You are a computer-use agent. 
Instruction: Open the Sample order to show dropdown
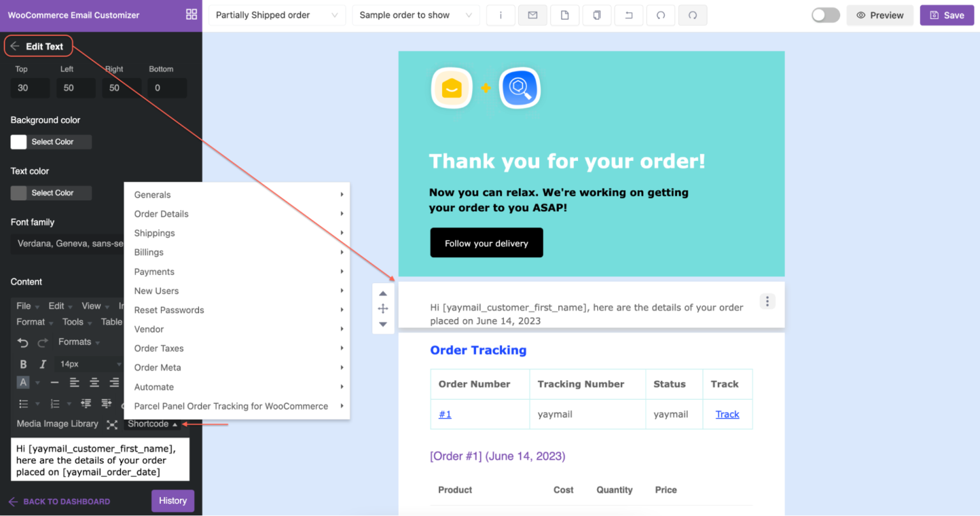coord(415,15)
